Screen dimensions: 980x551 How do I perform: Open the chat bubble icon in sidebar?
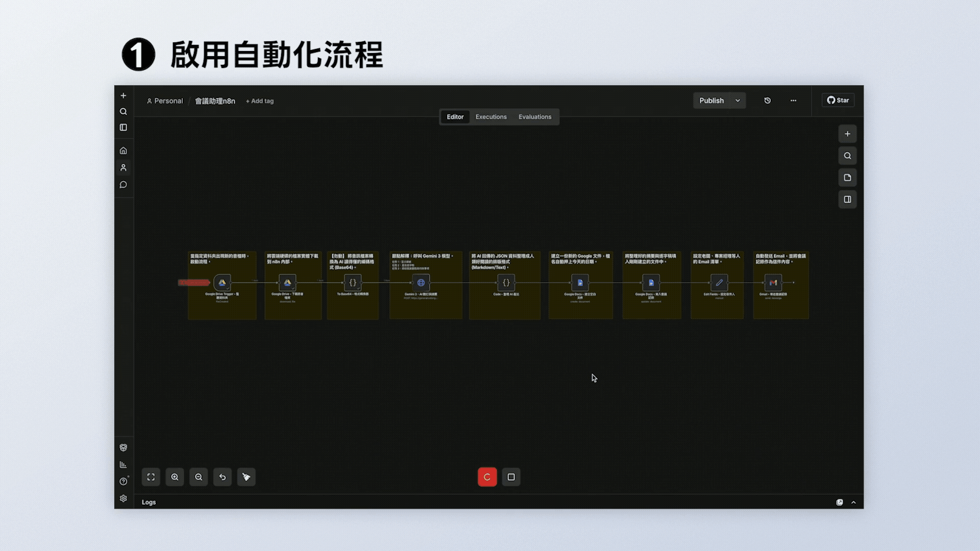click(123, 185)
